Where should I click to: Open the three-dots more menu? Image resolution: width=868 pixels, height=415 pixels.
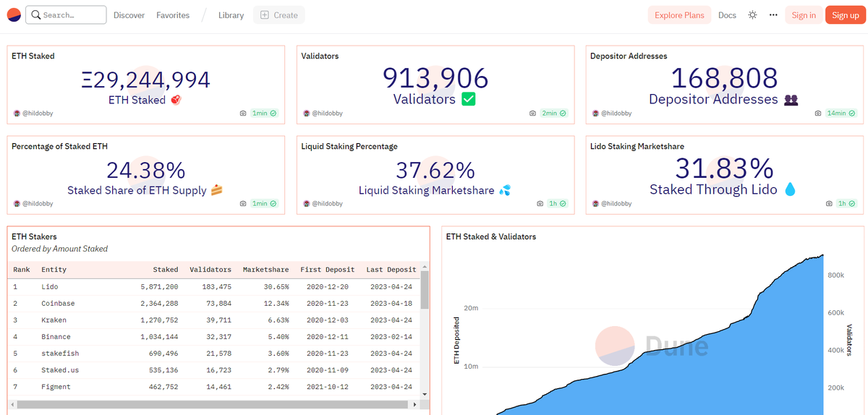[x=773, y=14]
